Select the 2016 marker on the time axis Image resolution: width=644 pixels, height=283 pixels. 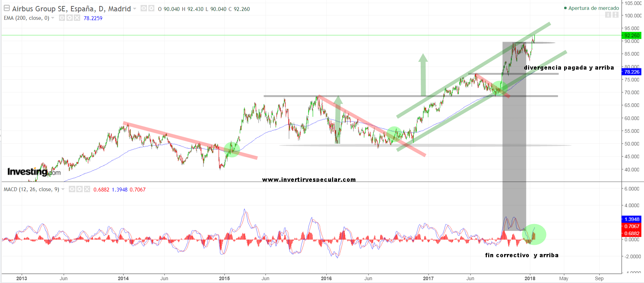click(326, 278)
